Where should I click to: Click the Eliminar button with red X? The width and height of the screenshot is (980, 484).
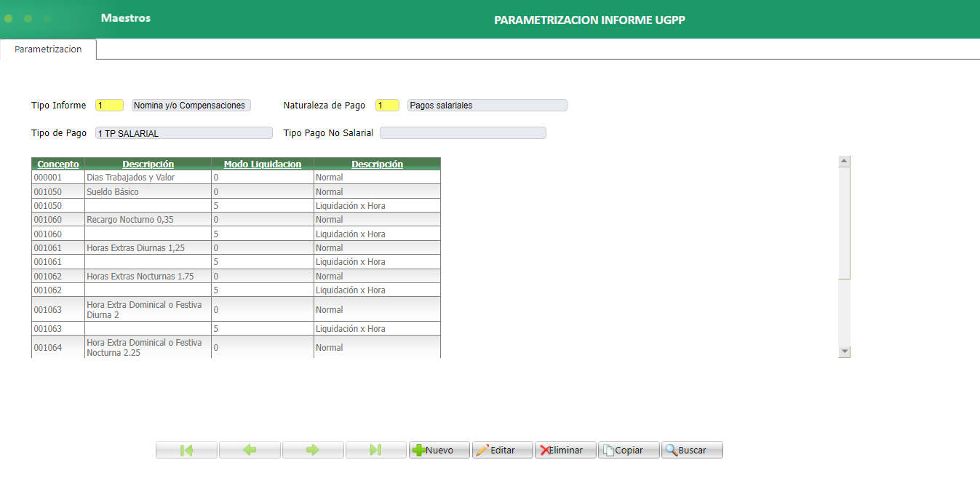[565, 450]
